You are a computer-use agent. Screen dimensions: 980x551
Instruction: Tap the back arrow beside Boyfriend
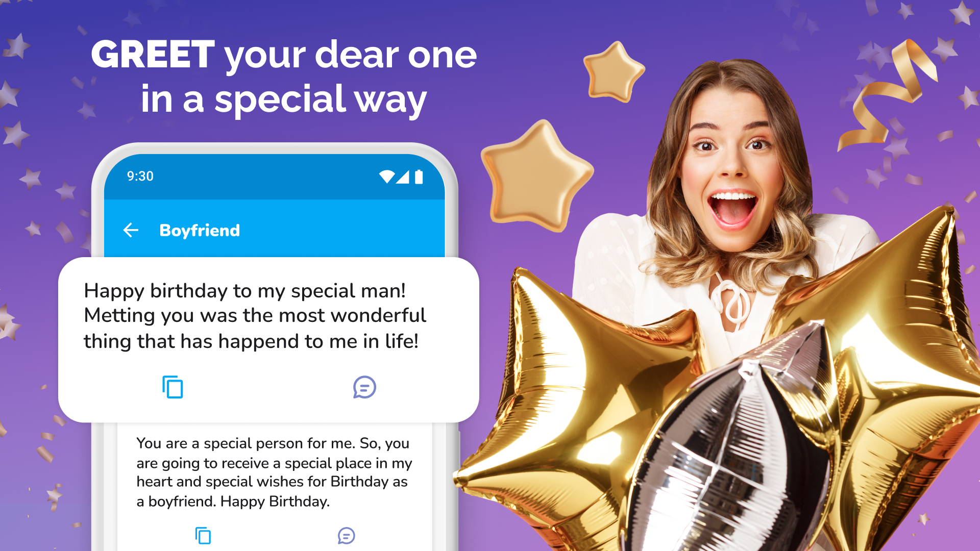click(x=131, y=230)
